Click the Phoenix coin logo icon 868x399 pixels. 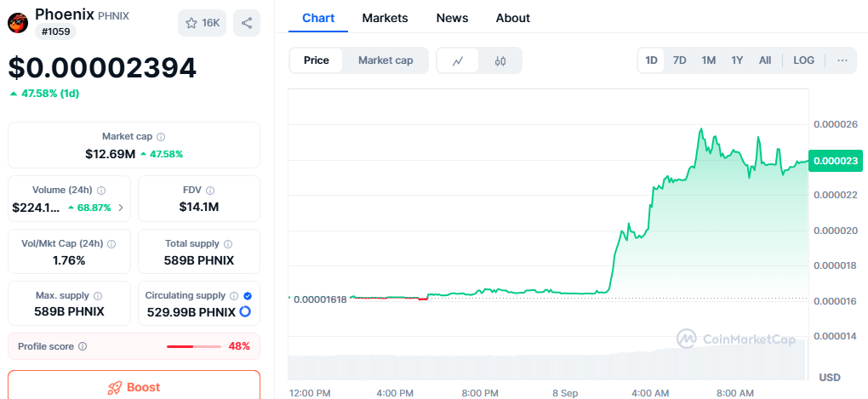[x=18, y=23]
